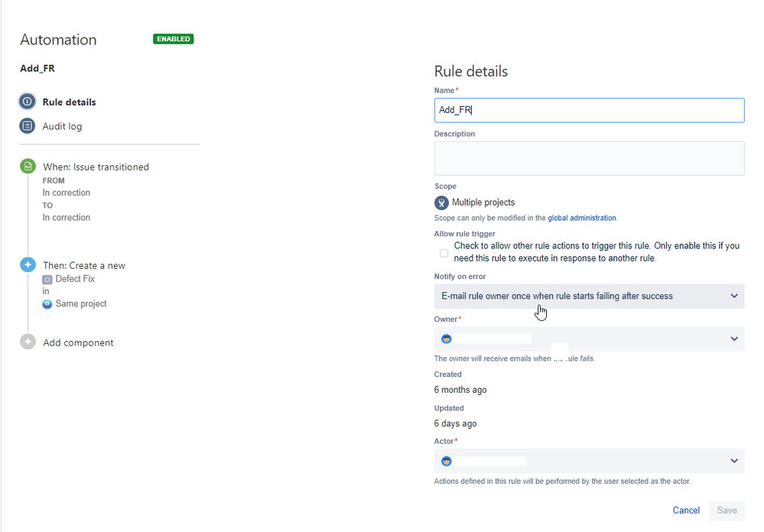Click the Name input field
The image size is (764, 532).
point(589,110)
